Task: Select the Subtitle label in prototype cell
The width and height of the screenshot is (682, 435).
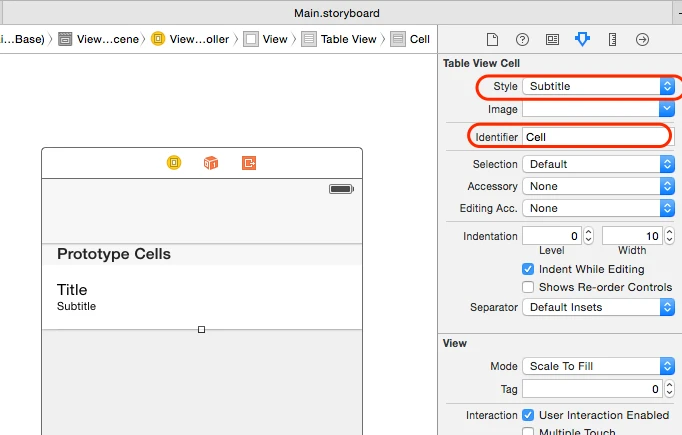Action: (x=77, y=306)
